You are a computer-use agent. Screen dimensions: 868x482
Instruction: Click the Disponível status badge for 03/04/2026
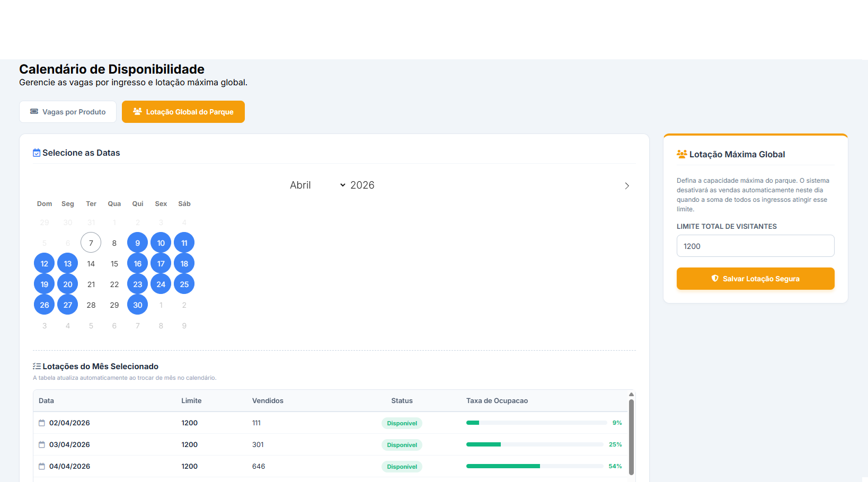402,445
